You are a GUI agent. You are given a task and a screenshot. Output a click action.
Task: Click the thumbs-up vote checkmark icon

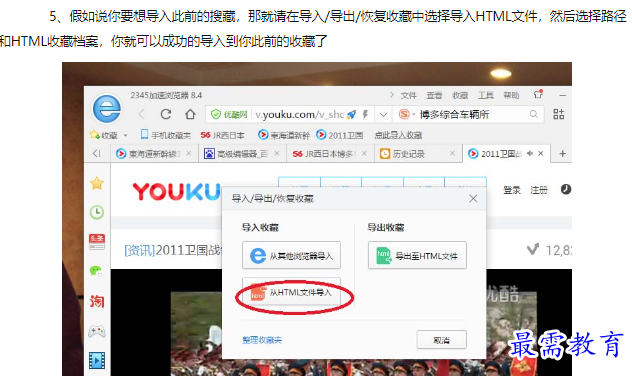point(533,249)
